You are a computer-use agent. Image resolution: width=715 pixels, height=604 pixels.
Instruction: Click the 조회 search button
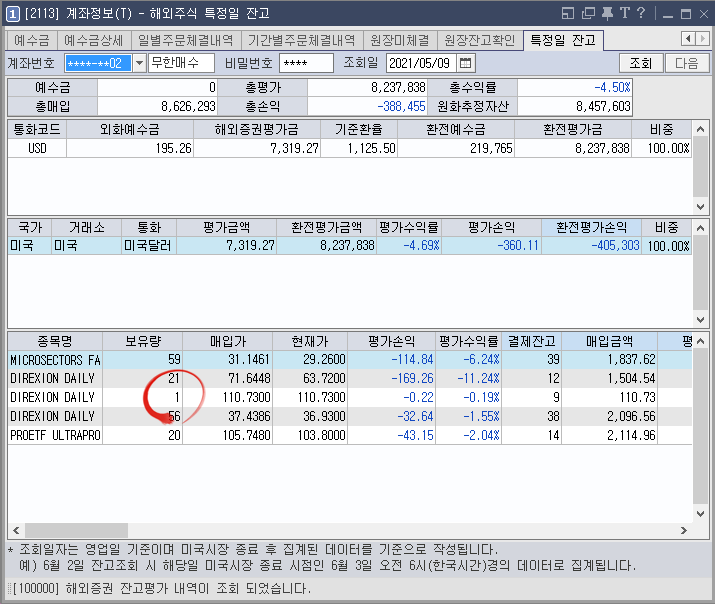[641, 63]
